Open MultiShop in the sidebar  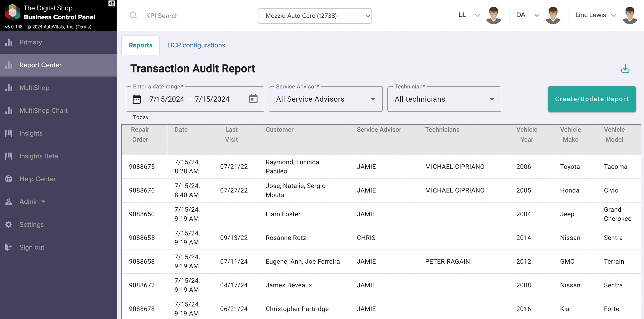tap(58, 88)
